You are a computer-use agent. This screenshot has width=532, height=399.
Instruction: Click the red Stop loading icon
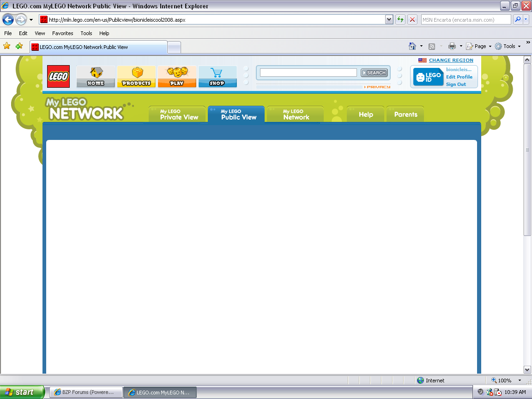click(412, 20)
